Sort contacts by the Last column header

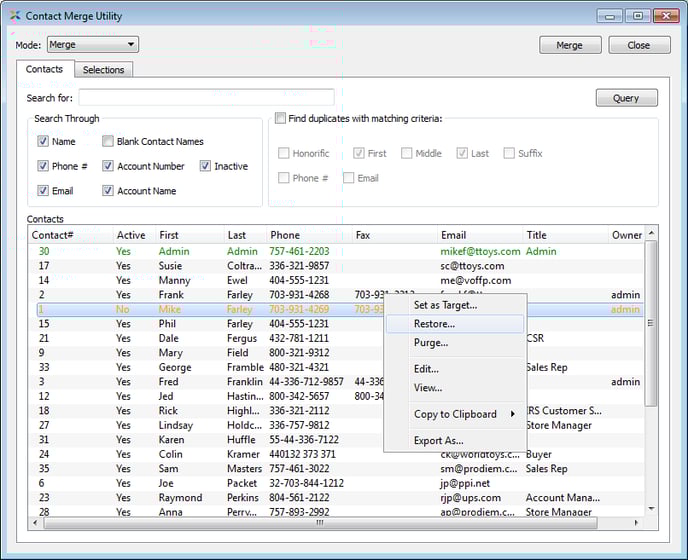click(x=236, y=235)
